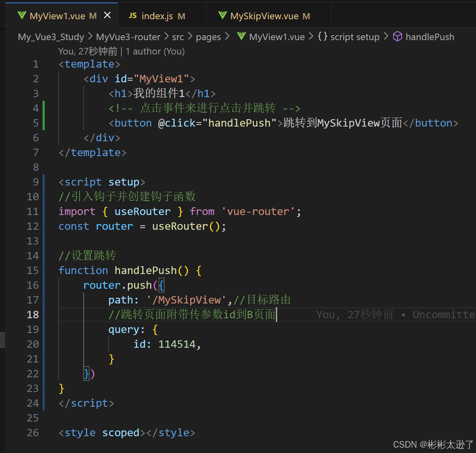476x453 pixels.
Task: Click line number 1 in the gutter
Action: click(36, 64)
